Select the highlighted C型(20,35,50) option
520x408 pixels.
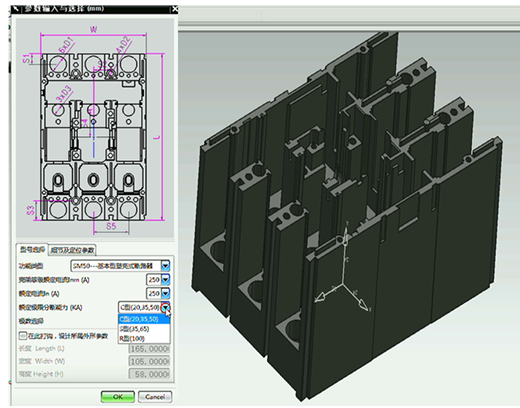(x=144, y=319)
